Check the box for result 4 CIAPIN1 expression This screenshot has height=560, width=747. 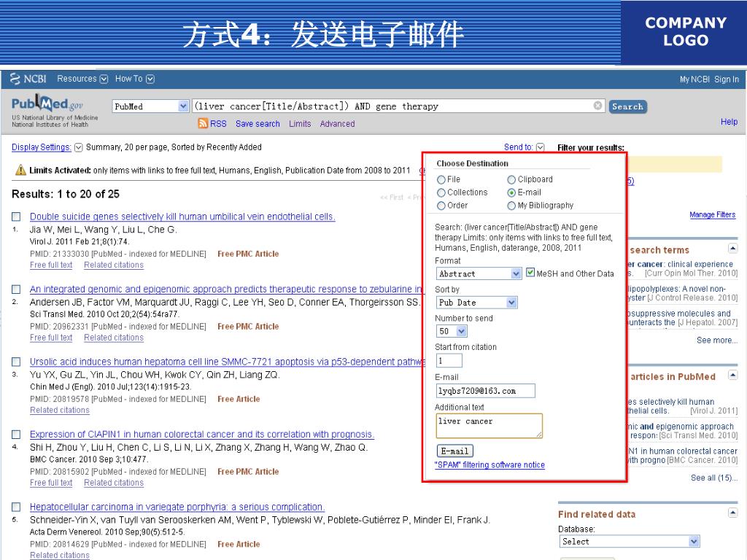(16, 435)
